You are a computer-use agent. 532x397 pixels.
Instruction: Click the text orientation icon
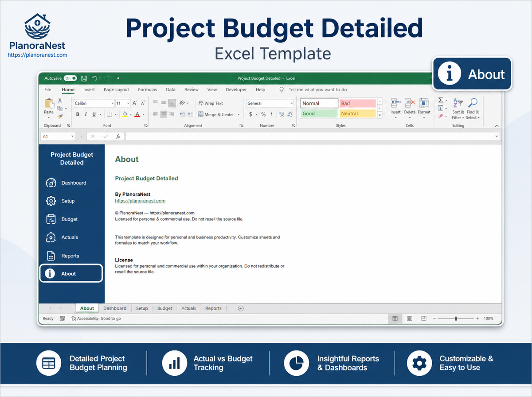(183, 103)
